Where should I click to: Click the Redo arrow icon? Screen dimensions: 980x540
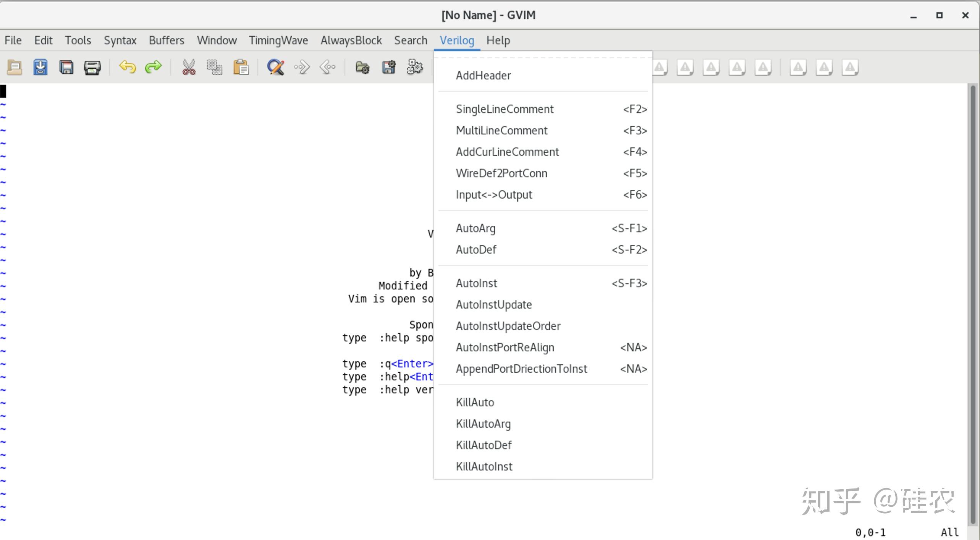pyautogui.click(x=153, y=68)
